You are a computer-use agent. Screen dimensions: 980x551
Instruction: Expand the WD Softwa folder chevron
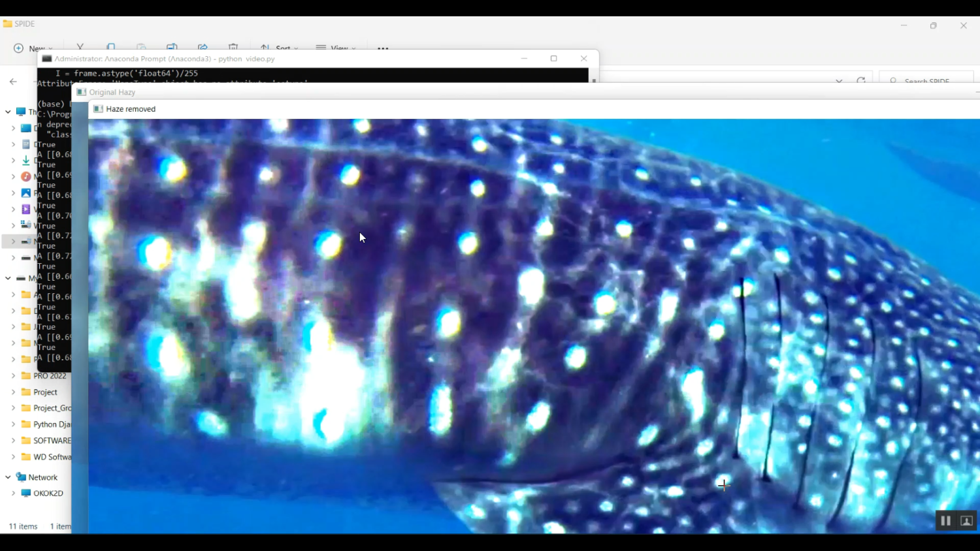(13, 456)
